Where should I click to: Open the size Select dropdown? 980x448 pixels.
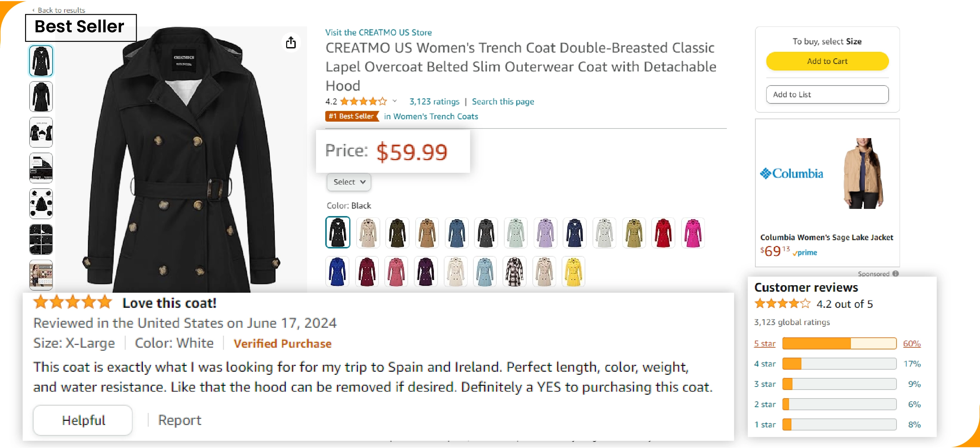click(348, 182)
